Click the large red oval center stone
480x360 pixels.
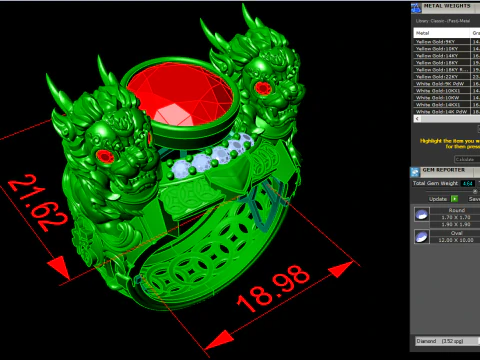[x=180, y=93]
